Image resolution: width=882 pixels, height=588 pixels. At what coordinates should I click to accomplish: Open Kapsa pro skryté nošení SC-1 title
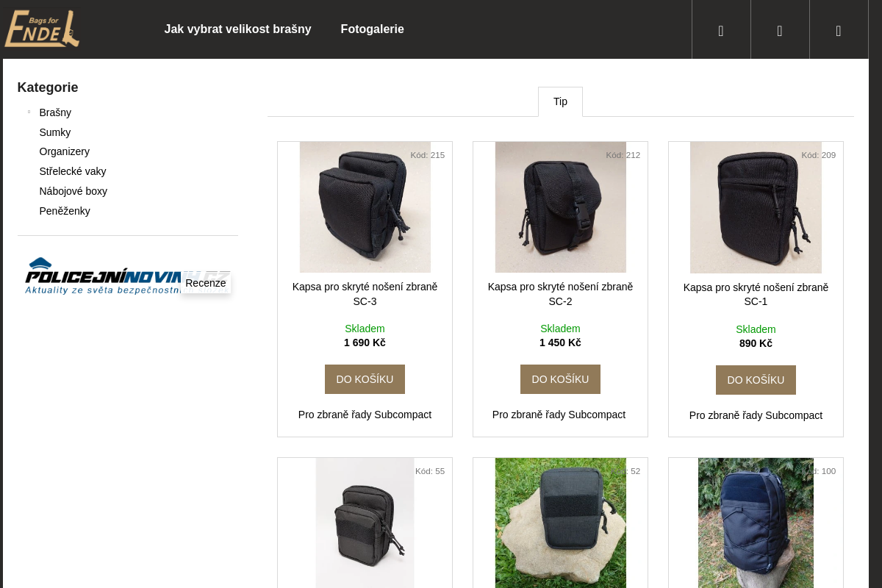click(x=756, y=295)
